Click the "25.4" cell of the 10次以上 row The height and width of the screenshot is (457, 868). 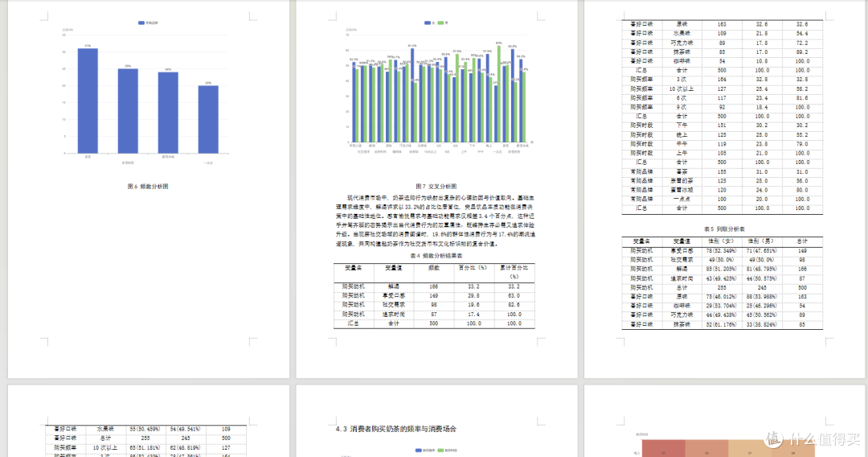pos(762,89)
